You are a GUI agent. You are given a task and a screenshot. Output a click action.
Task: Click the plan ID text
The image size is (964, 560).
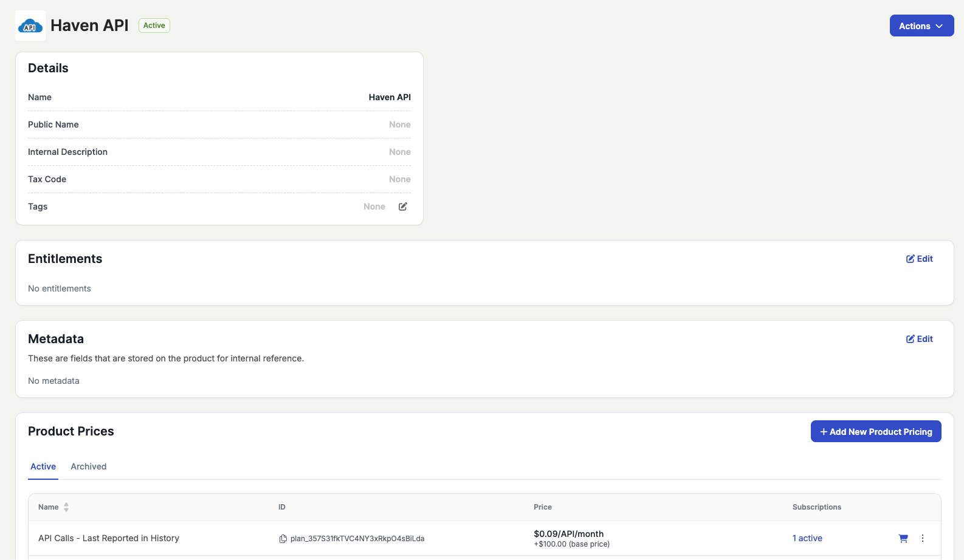[x=357, y=539]
